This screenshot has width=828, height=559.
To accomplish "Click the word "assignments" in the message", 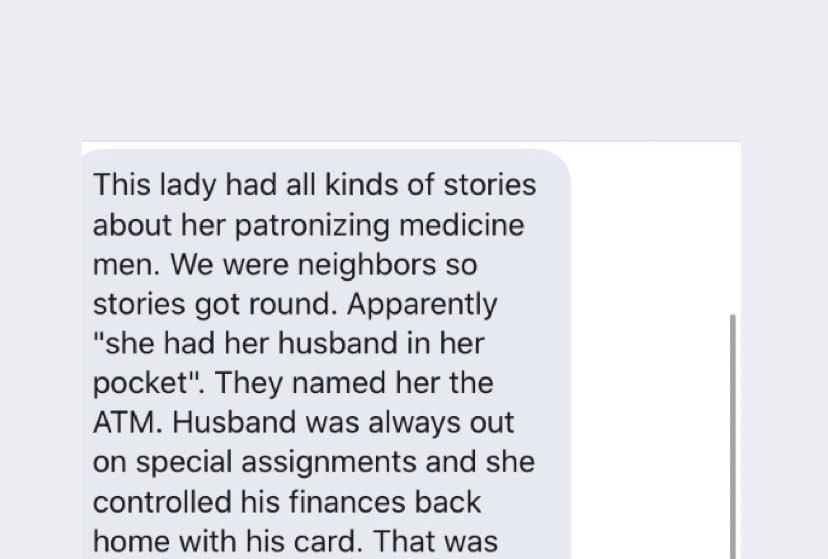I will [328, 463].
